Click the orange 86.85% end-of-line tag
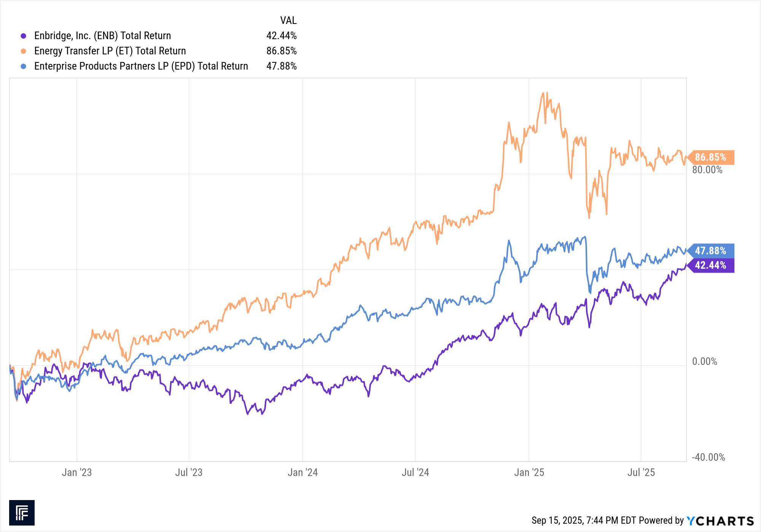 coord(711,157)
